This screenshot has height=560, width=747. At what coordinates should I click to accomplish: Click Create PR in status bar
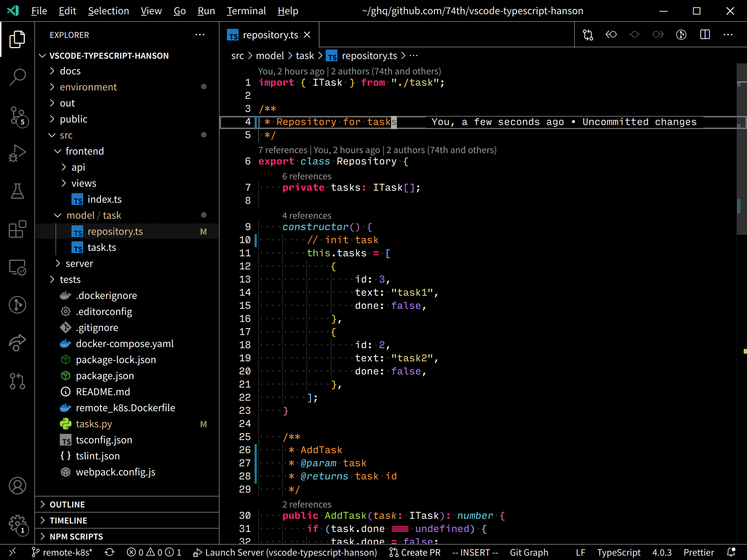click(415, 552)
